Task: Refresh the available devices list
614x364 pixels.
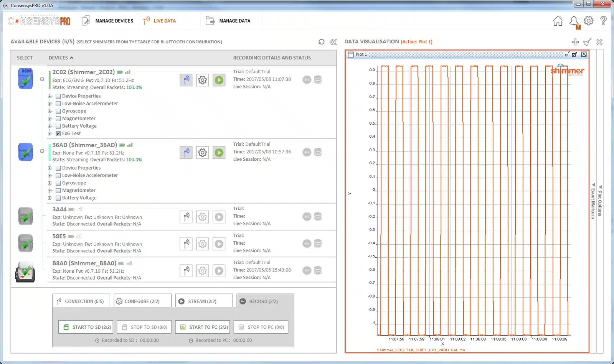Action: (x=322, y=42)
